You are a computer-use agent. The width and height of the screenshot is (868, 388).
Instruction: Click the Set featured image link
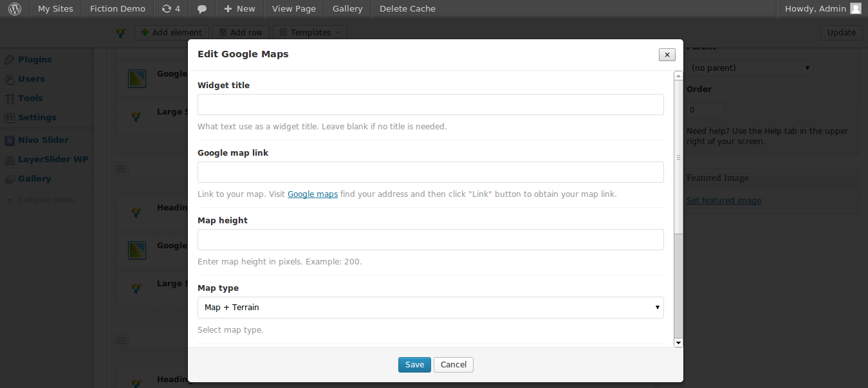724,201
